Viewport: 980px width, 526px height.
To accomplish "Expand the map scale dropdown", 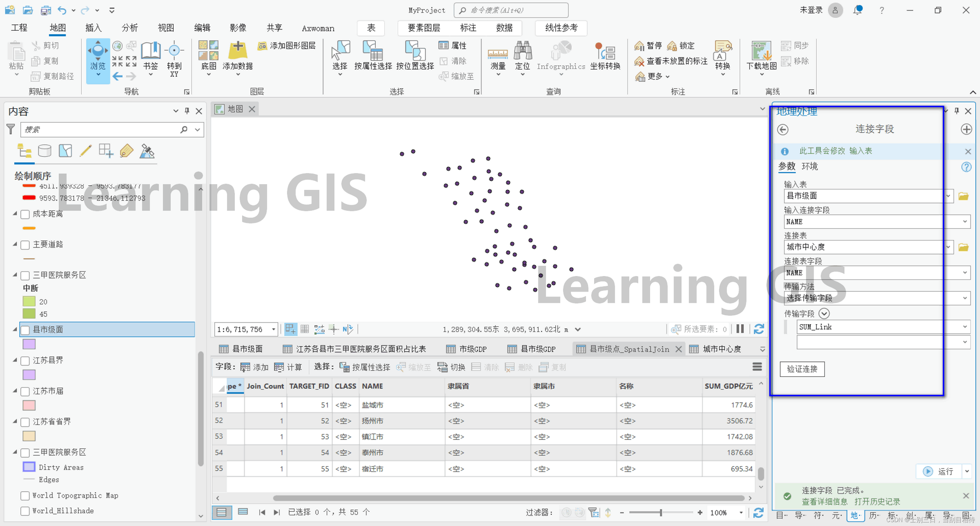I will pyautogui.click(x=273, y=329).
